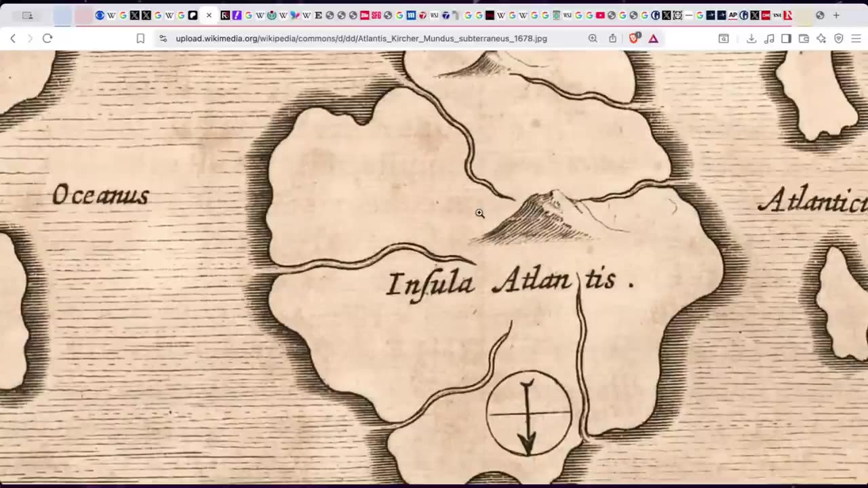
Task: Switch to the SFG tab
Action: 376,15
